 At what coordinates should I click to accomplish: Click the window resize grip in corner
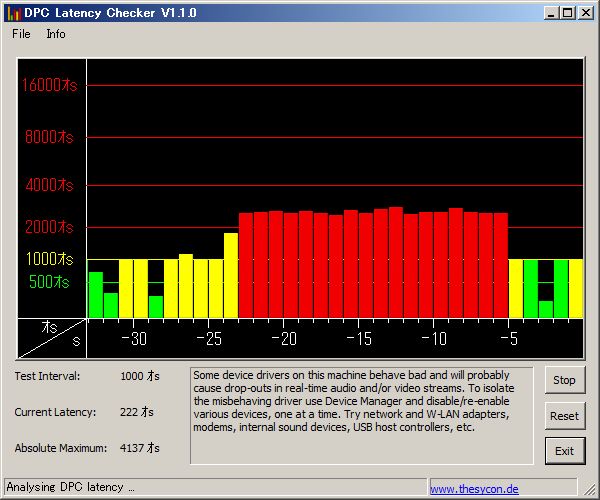pyautogui.click(x=590, y=490)
